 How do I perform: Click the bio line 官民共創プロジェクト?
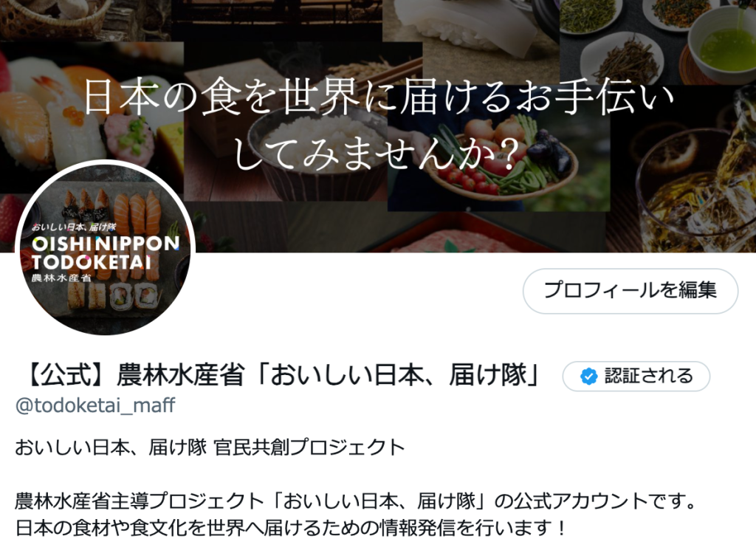[x=309, y=447]
